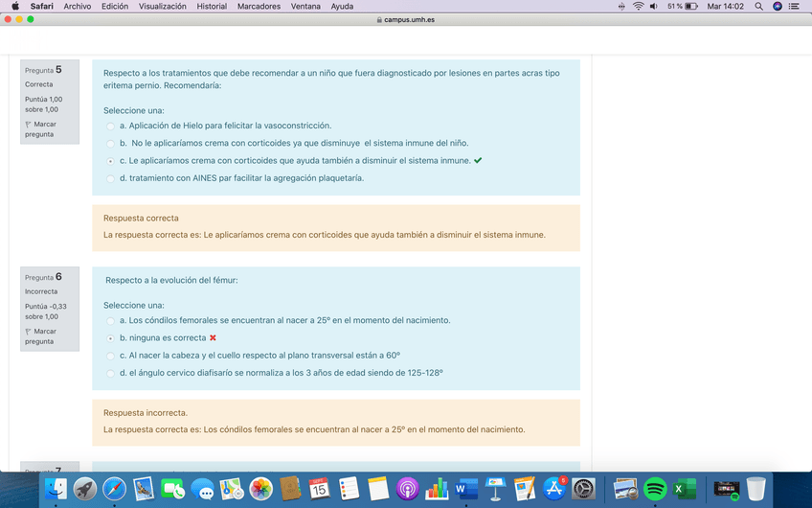The image size is (812, 508).
Task: Open App Store with badge in dock
Action: (x=554, y=489)
